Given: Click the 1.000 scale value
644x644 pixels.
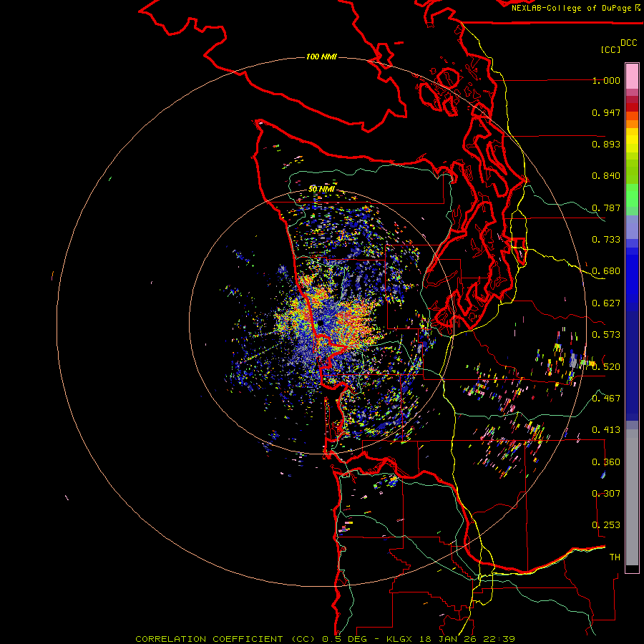Looking at the screenshot, I should (606, 80).
